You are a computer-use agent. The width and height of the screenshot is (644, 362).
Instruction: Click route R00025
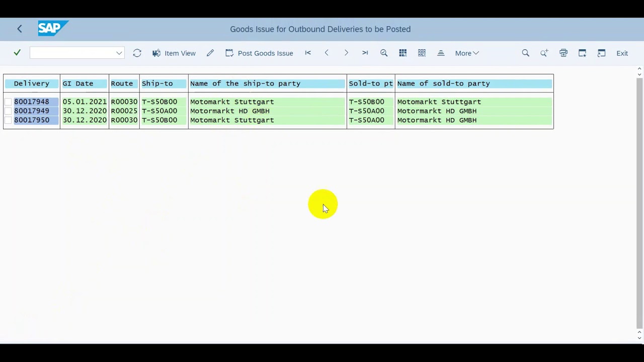coord(124,111)
